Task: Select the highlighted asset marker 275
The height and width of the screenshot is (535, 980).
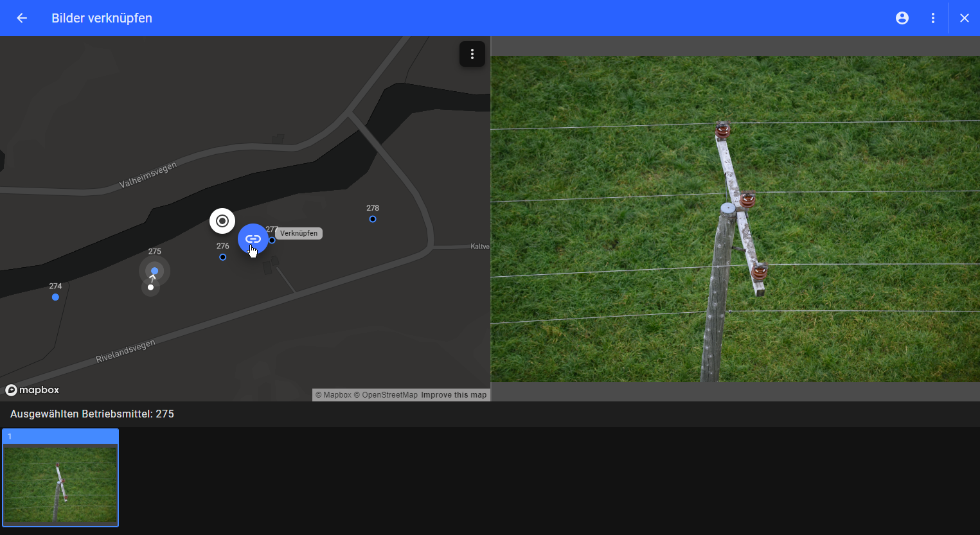Action: tap(154, 270)
